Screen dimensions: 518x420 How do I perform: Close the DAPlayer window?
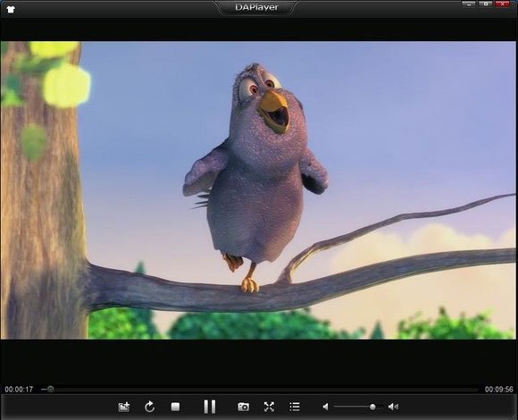tap(503, 4)
